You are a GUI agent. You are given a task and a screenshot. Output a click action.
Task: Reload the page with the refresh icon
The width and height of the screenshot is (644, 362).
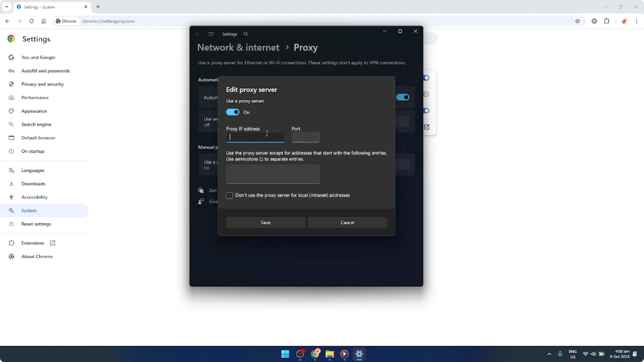31,21
